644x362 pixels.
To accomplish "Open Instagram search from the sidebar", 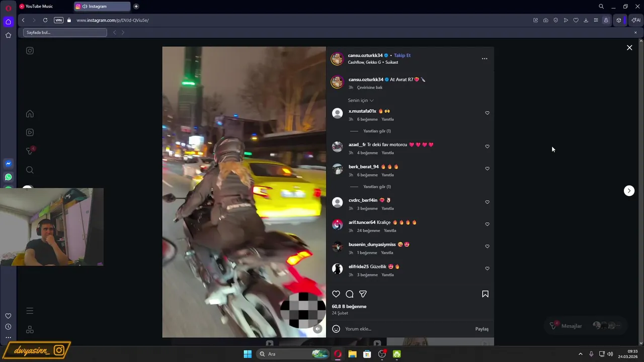I will pyautogui.click(x=30, y=170).
